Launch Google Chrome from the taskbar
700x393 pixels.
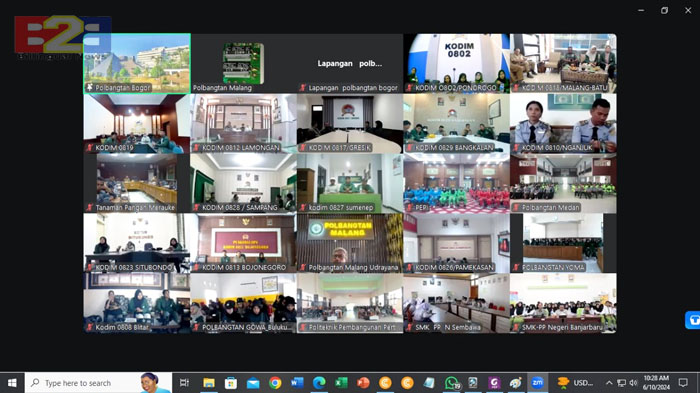click(x=275, y=383)
